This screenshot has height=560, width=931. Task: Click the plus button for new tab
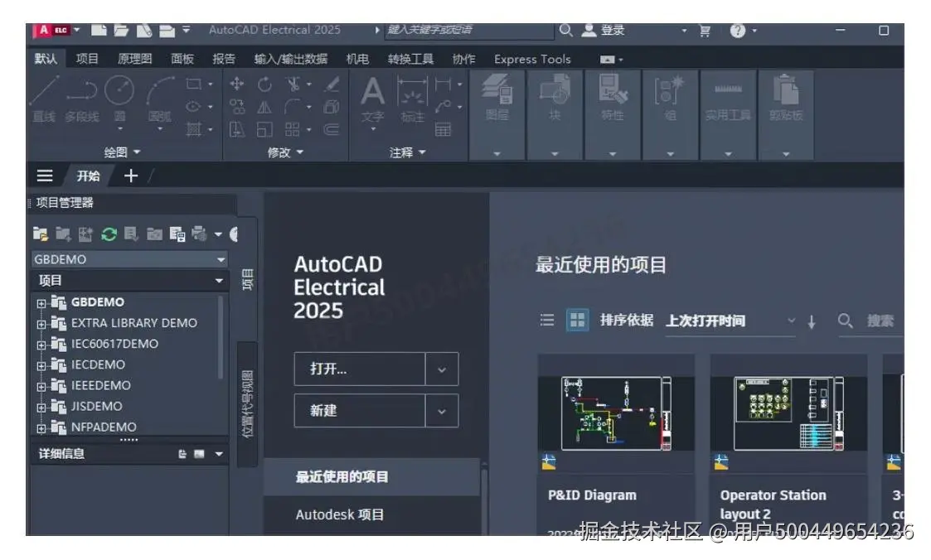(131, 176)
